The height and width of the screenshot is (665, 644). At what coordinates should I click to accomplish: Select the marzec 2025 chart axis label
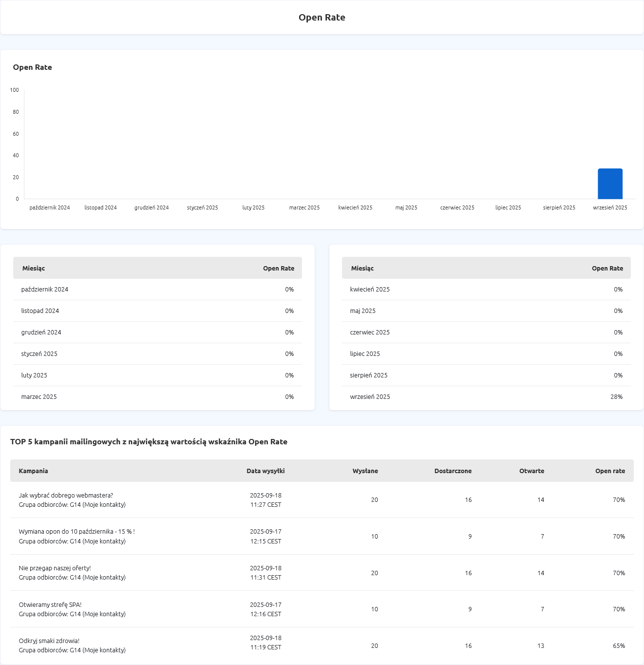(x=304, y=208)
